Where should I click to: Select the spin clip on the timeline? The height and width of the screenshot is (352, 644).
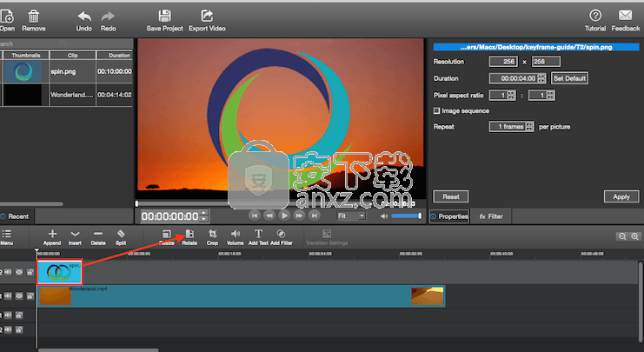tap(60, 272)
